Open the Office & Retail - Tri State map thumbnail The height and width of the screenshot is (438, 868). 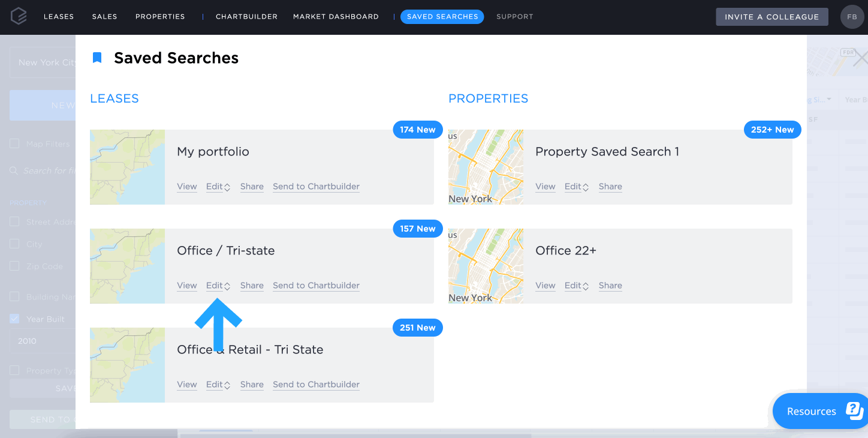(x=127, y=365)
